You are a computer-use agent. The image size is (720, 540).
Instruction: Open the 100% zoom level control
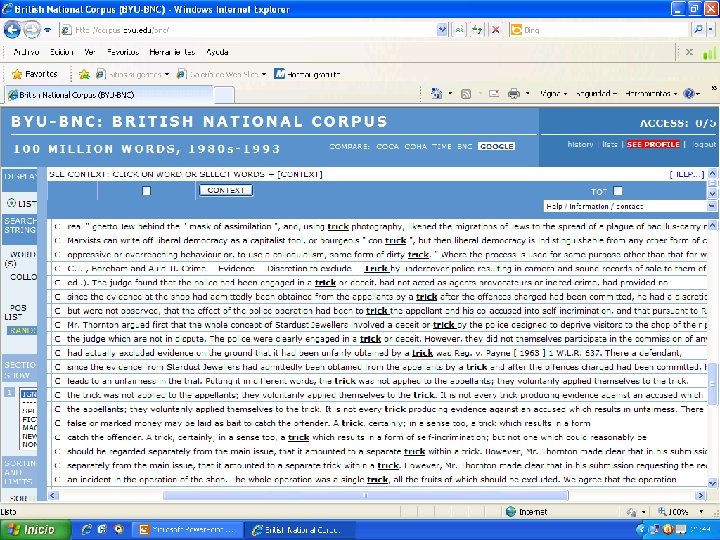pyautogui.click(x=682, y=512)
